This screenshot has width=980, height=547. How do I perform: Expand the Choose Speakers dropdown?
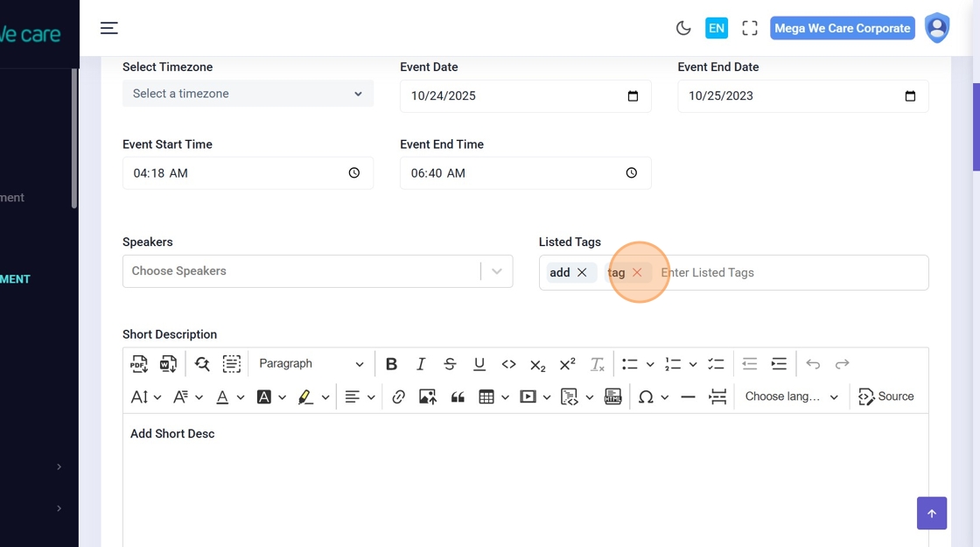(496, 271)
